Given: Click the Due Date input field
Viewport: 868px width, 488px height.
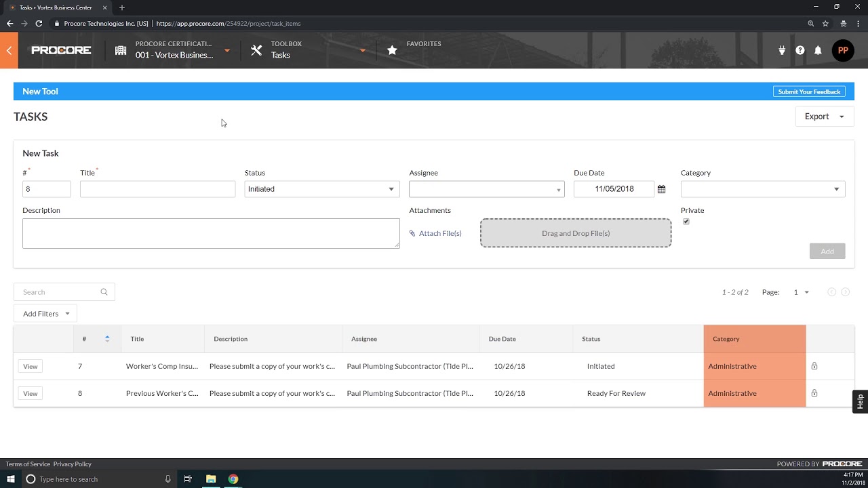Looking at the screenshot, I should [x=614, y=189].
